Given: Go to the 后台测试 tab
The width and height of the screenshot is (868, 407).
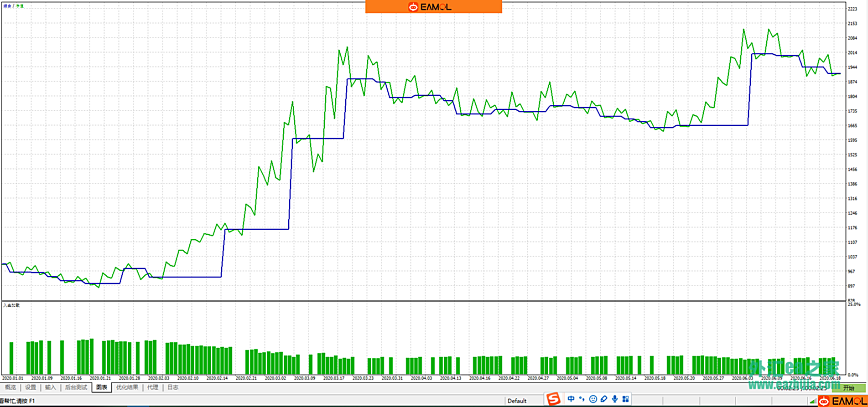Looking at the screenshot, I should (76, 387).
